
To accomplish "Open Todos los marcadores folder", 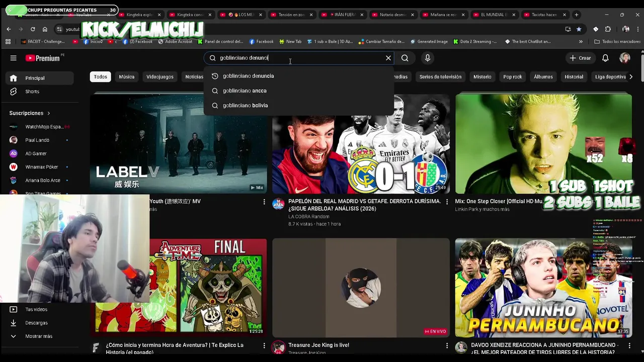I will point(617,42).
